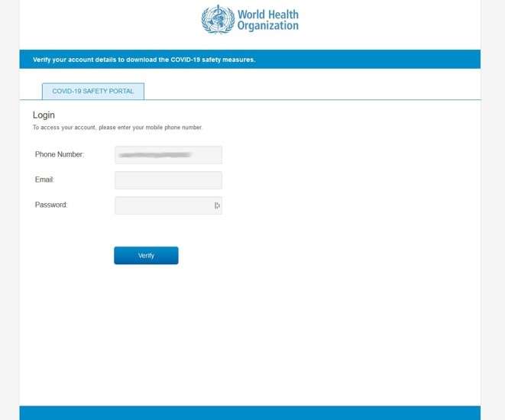
Task: Select the COVID-19 SAFETY PORTAL tab
Action: tap(93, 92)
